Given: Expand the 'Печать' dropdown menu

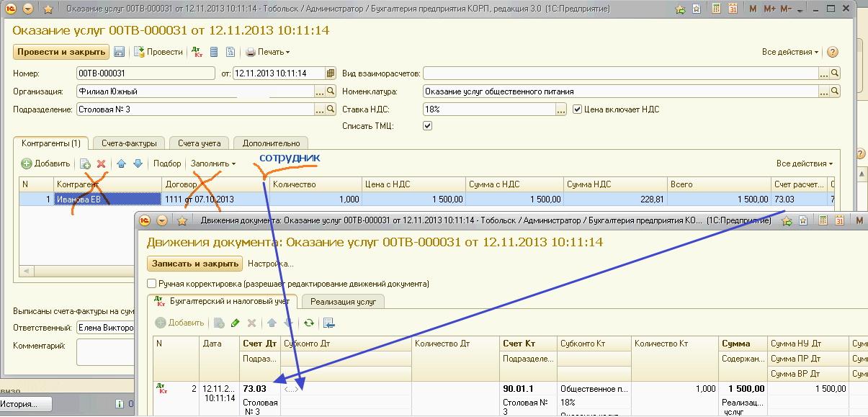Looking at the screenshot, I should coord(268,52).
